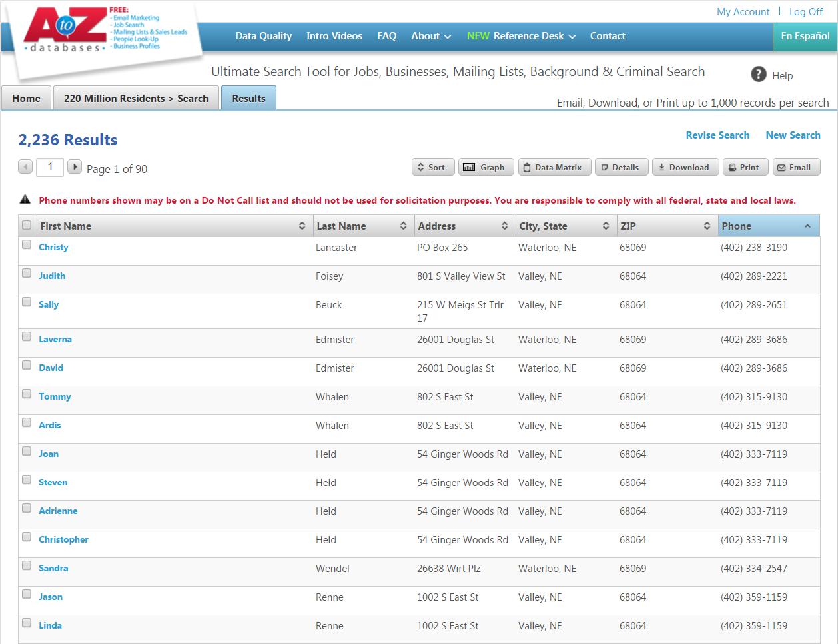Toggle Phone column sort arrow
This screenshot has width=838, height=644.
(x=807, y=226)
